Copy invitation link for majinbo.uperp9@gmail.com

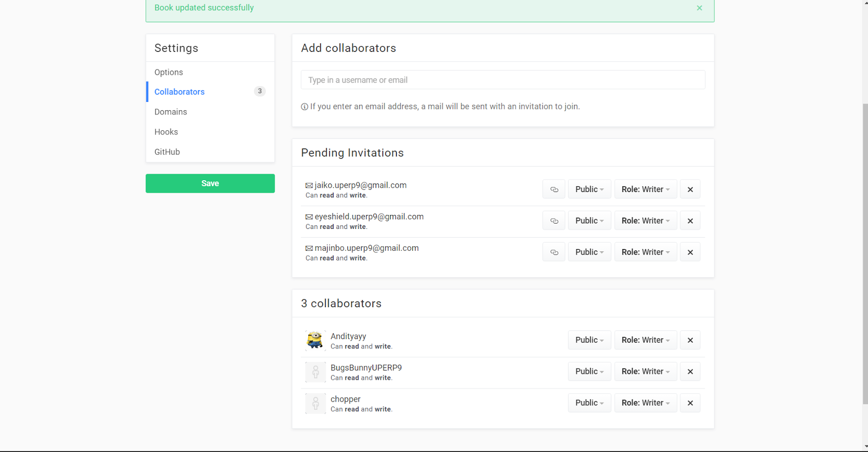[x=554, y=252]
